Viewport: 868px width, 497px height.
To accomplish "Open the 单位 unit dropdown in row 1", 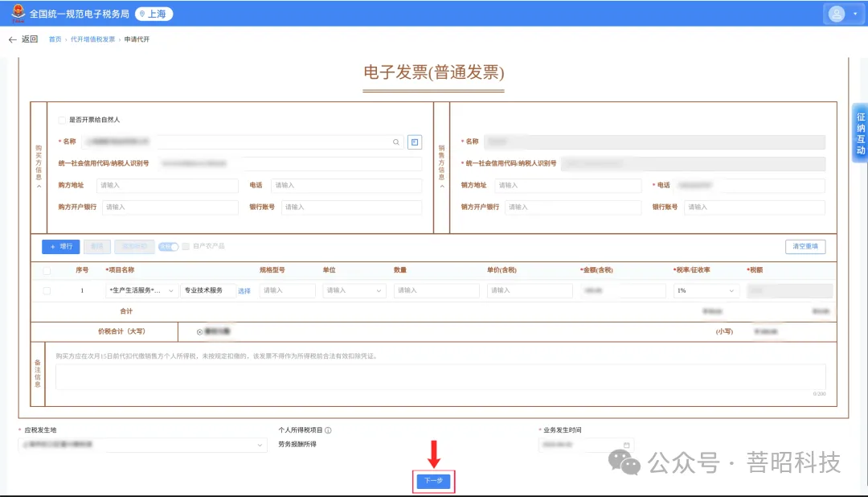I will tap(354, 291).
